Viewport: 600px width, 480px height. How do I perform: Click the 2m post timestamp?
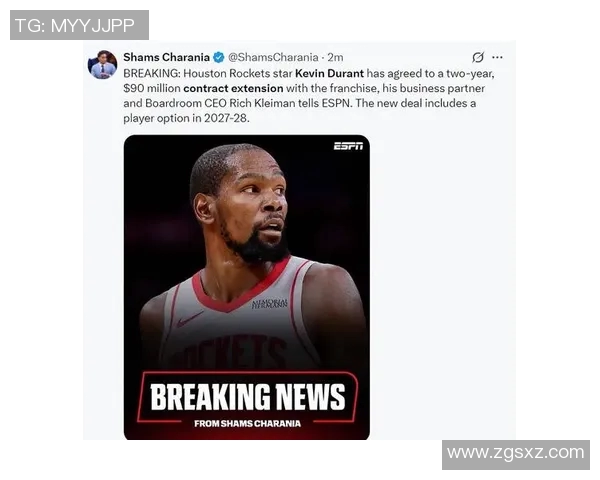point(335,57)
